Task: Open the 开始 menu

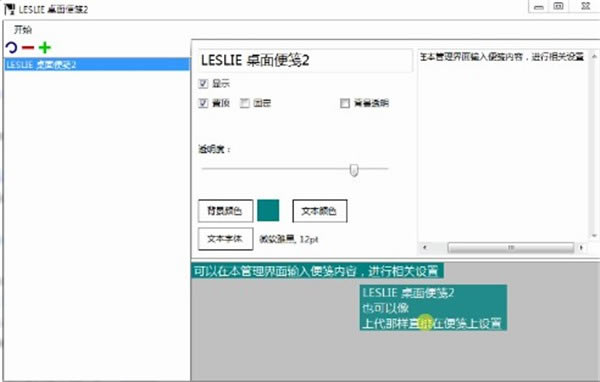Action: (x=23, y=29)
